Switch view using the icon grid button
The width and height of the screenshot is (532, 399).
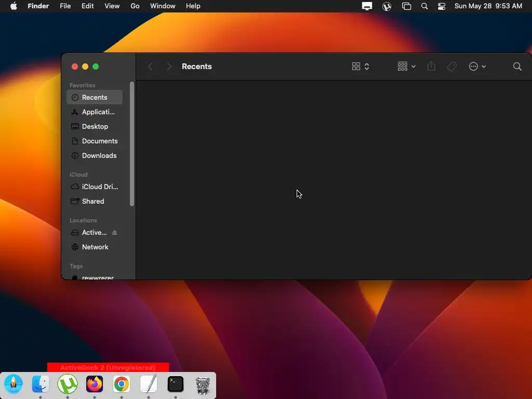pos(361,66)
